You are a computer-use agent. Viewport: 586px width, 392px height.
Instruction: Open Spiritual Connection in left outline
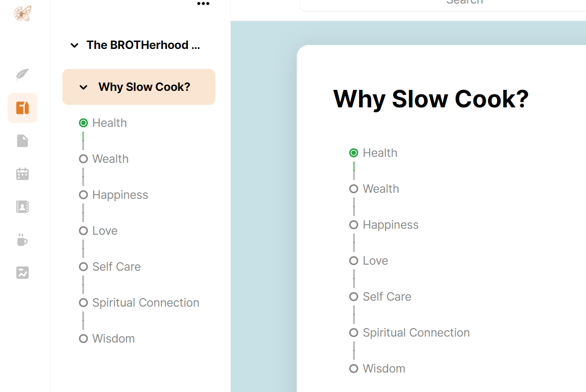tap(145, 303)
